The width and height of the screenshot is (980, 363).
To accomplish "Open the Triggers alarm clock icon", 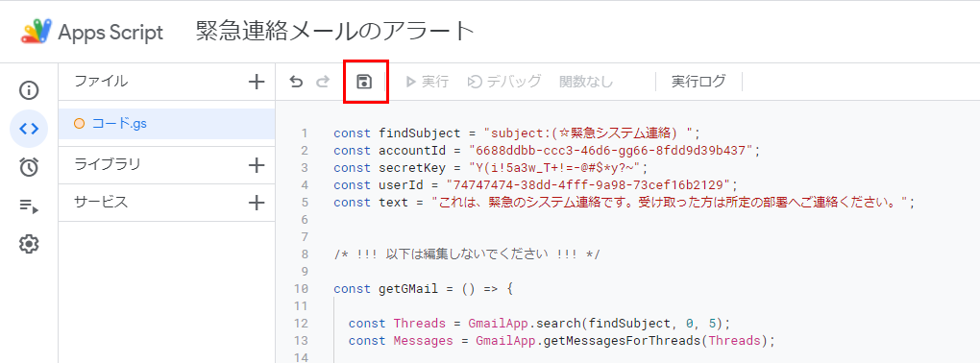I will (x=29, y=167).
